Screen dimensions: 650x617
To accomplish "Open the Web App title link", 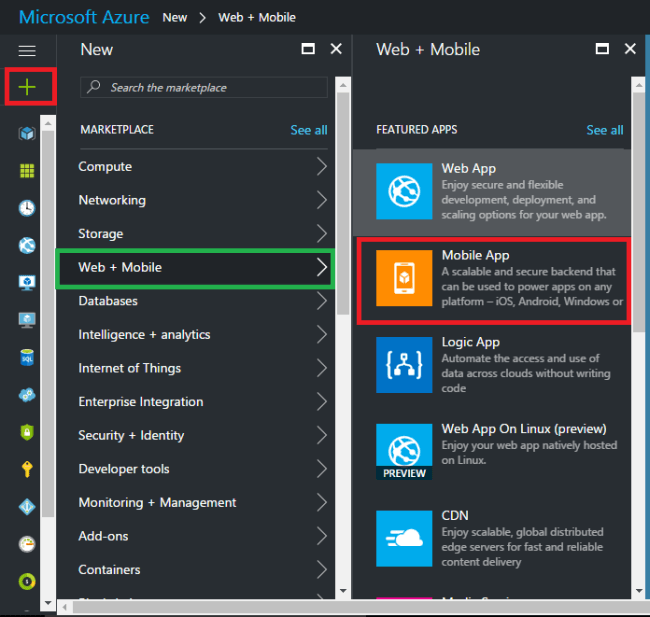I will click(x=468, y=168).
